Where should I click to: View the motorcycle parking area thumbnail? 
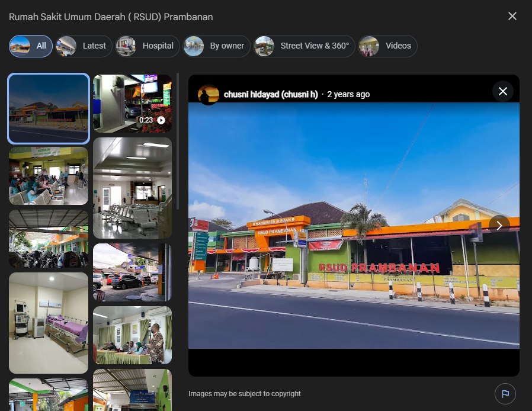click(x=49, y=239)
